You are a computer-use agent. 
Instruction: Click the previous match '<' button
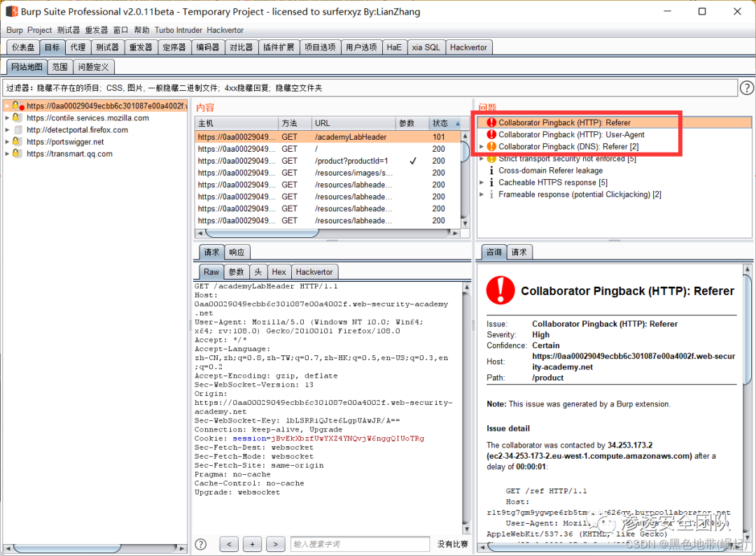229,544
